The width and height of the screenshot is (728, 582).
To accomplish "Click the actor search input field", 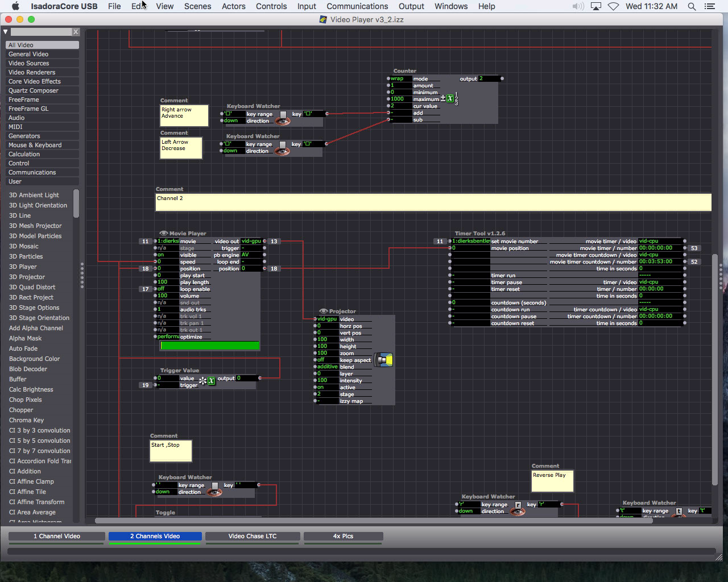I will coord(41,32).
